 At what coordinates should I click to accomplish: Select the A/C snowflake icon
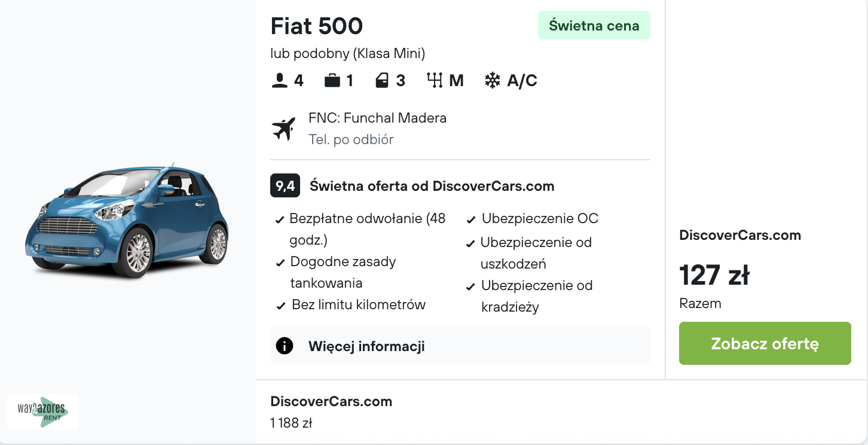click(493, 80)
